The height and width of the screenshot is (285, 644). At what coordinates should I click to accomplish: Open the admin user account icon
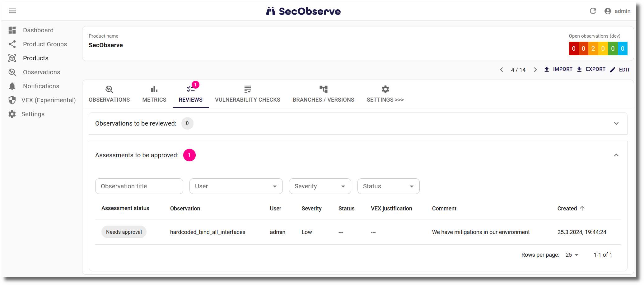(x=608, y=11)
